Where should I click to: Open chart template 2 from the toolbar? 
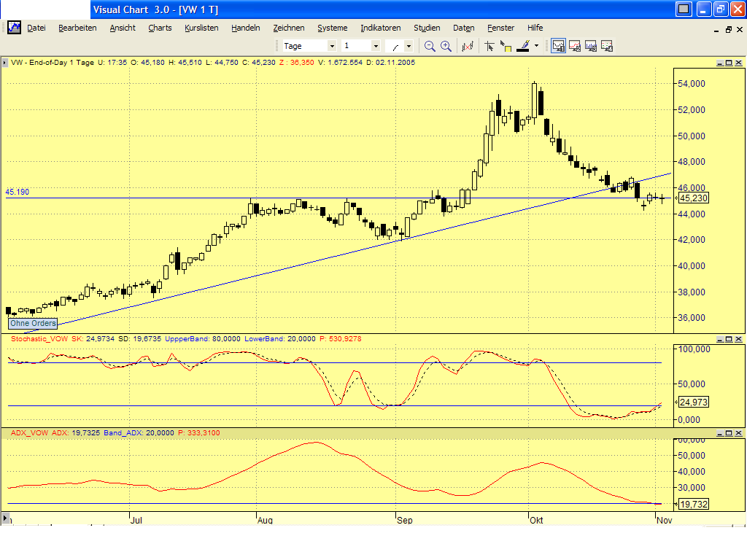(x=575, y=45)
